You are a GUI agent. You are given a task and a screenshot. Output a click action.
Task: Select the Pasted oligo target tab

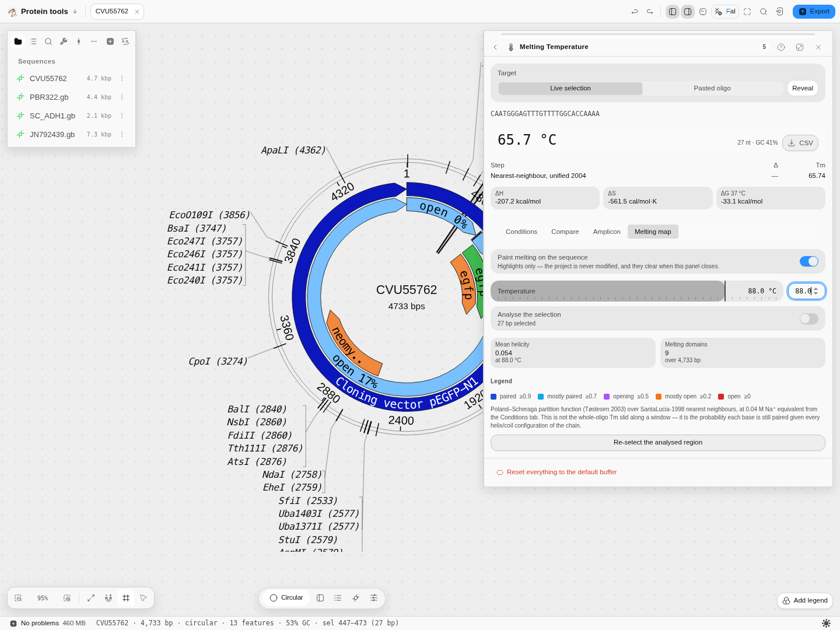(712, 88)
